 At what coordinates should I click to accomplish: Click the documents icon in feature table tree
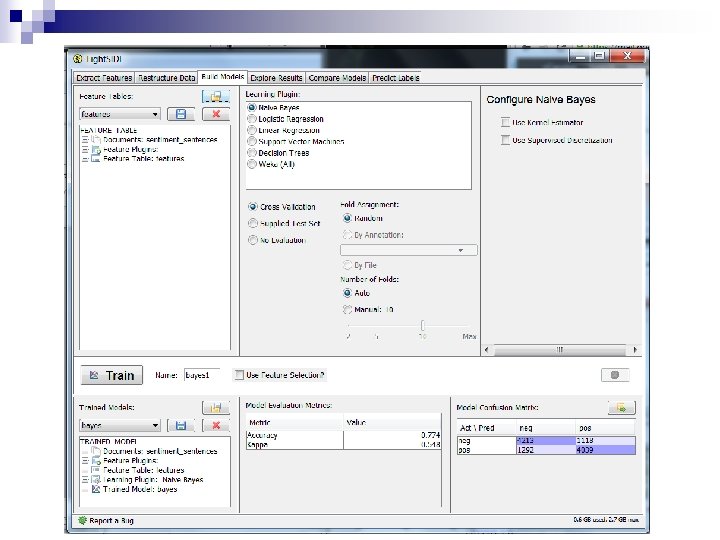click(x=96, y=140)
